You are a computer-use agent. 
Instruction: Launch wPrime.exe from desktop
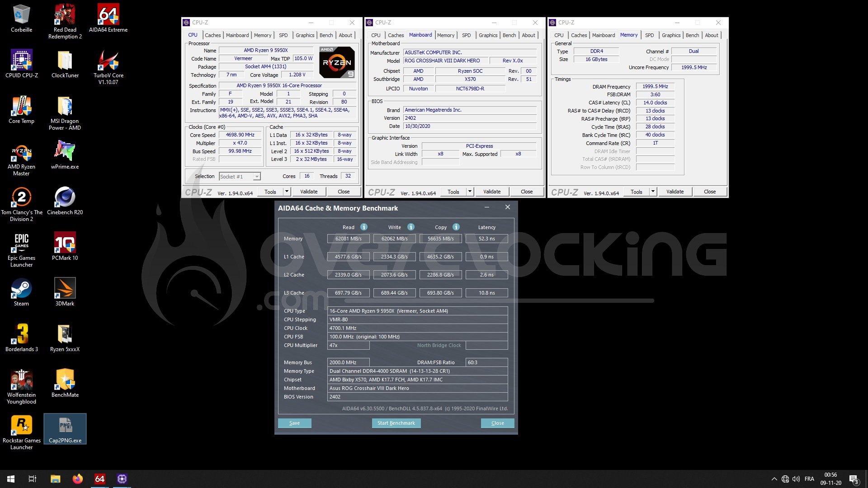pos(65,155)
